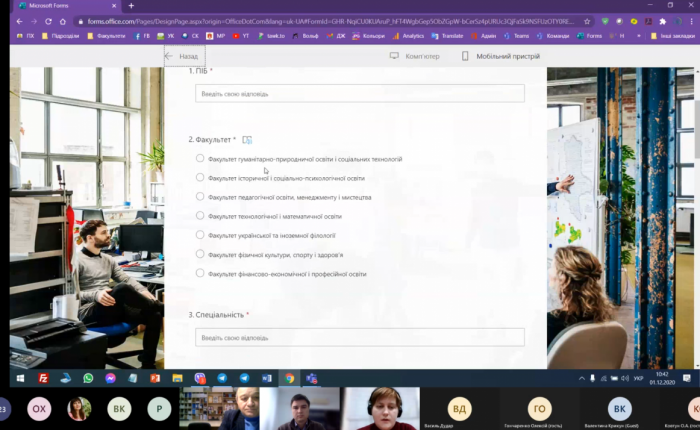
Task: Select the ОХ participant avatar
Action: (39, 409)
